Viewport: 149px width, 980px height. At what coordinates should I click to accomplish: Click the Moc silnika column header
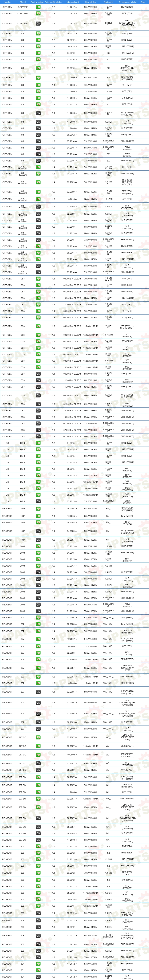pyautogui.click(x=91, y=2)
